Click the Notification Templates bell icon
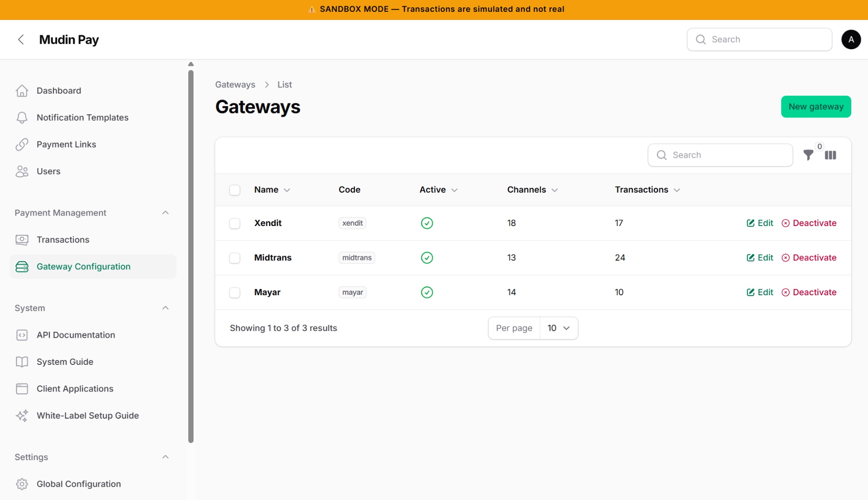Screen dimensions: 868x500 22,118
